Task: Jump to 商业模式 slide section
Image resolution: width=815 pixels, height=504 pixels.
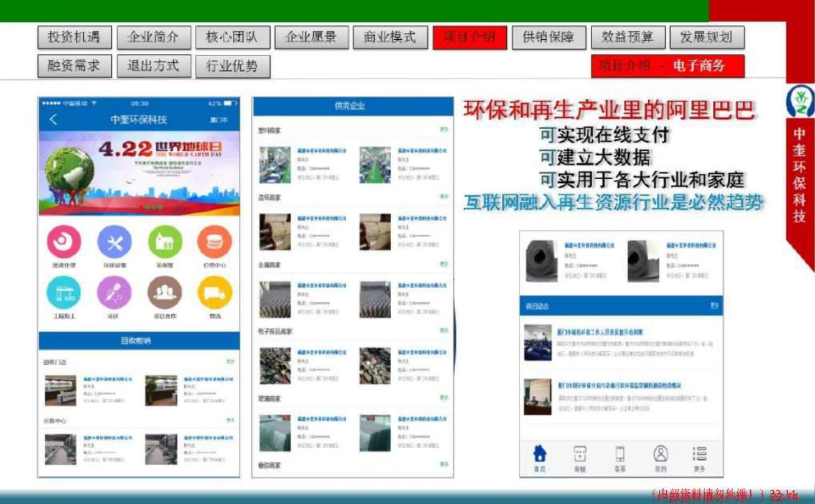Action: 390,37
